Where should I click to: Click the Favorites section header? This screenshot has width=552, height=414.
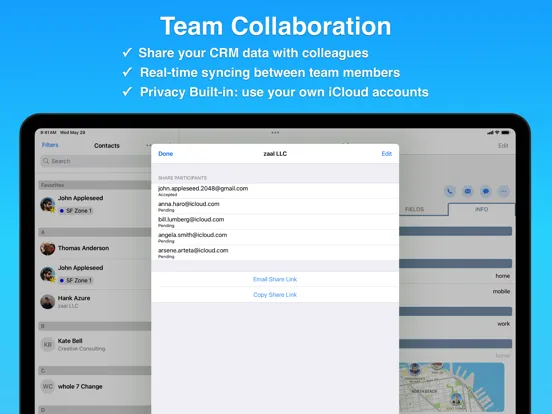coord(95,185)
